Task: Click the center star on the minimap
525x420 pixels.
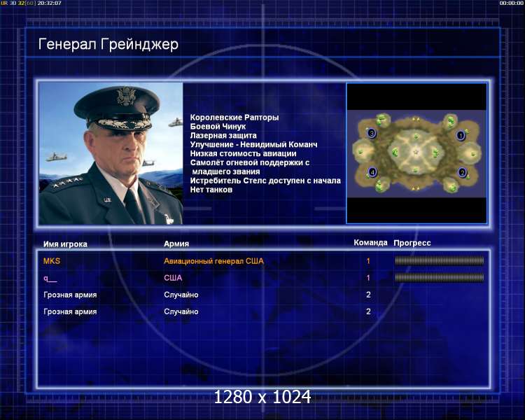Action: click(416, 152)
